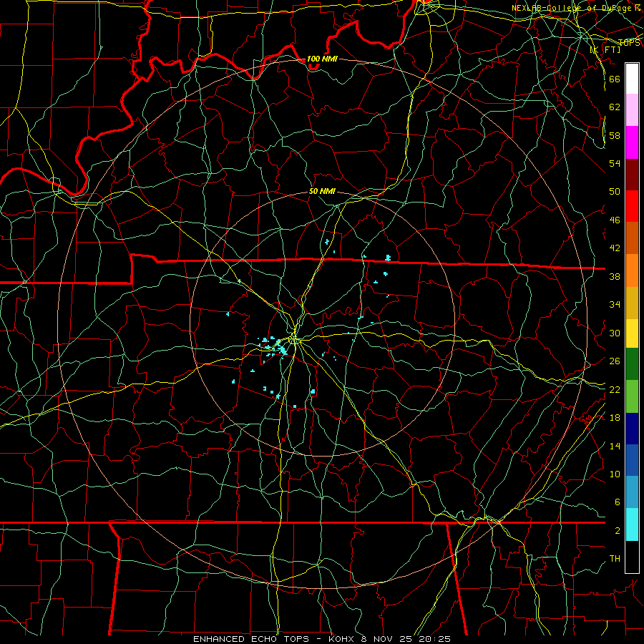Click the legend value 46
Image resolution: width=644 pixels, height=644 pixels.
pyautogui.click(x=615, y=220)
